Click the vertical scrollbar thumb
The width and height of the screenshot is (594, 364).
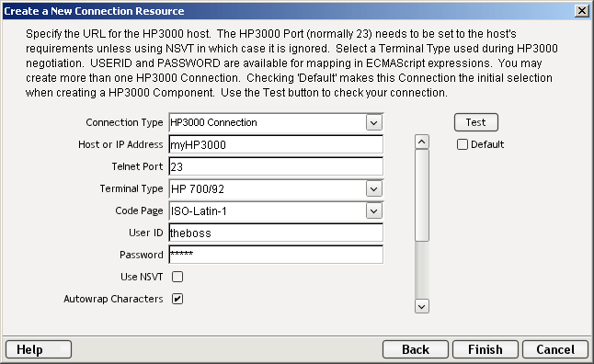tap(422, 195)
